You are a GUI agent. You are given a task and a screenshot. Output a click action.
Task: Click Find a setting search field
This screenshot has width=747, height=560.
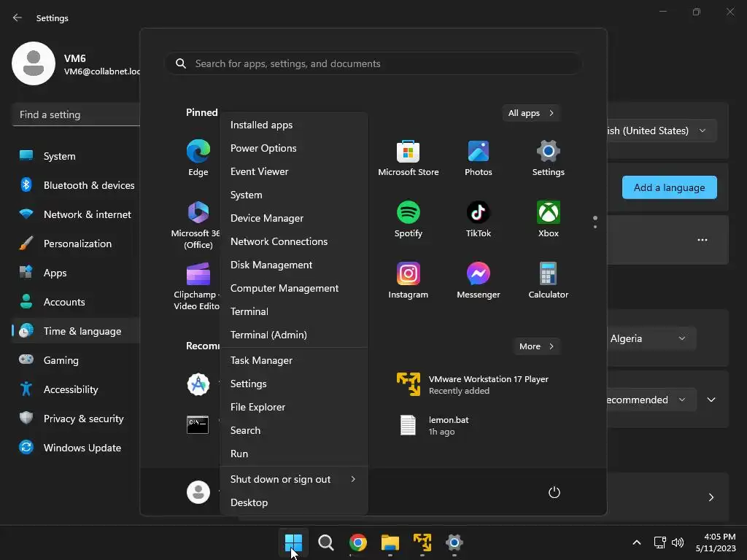[76, 114]
